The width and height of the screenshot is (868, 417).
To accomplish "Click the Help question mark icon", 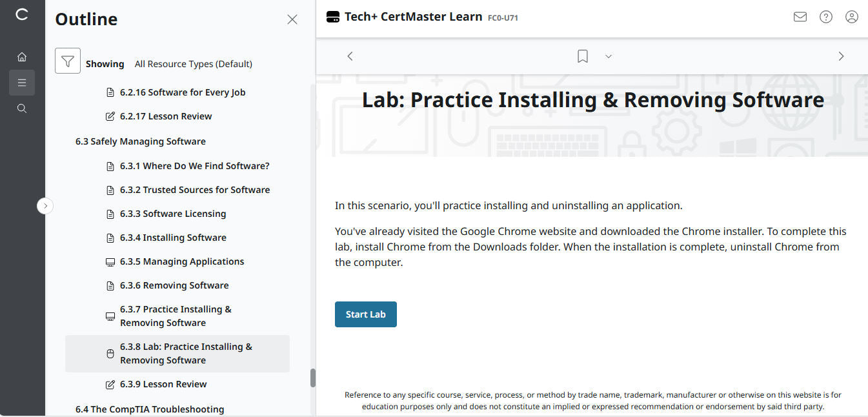I will click(x=825, y=17).
